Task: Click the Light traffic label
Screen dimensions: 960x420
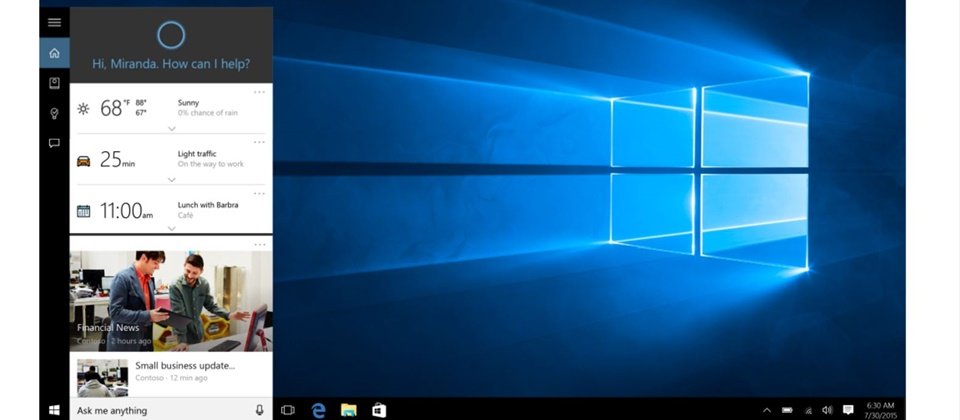Action: (x=197, y=154)
